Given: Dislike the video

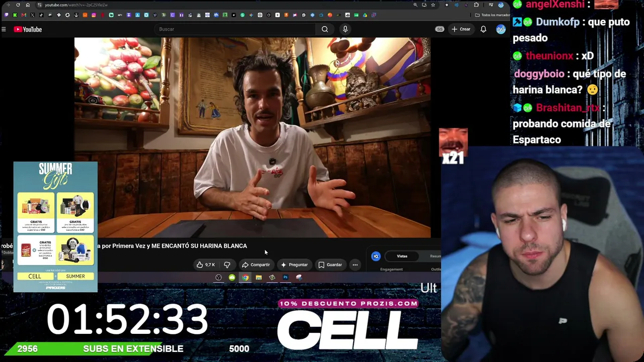Looking at the screenshot, I should click(227, 265).
